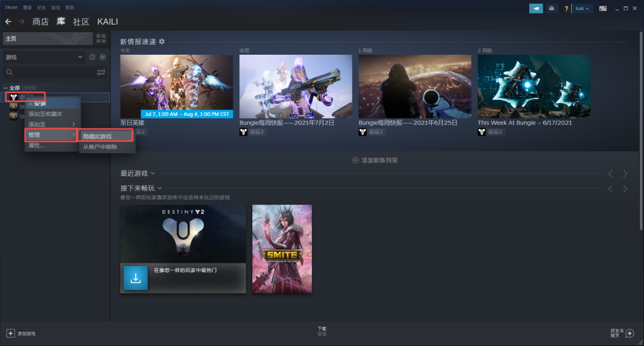Click the clock icon beside the 游戏 dropdown

pyautogui.click(x=92, y=57)
